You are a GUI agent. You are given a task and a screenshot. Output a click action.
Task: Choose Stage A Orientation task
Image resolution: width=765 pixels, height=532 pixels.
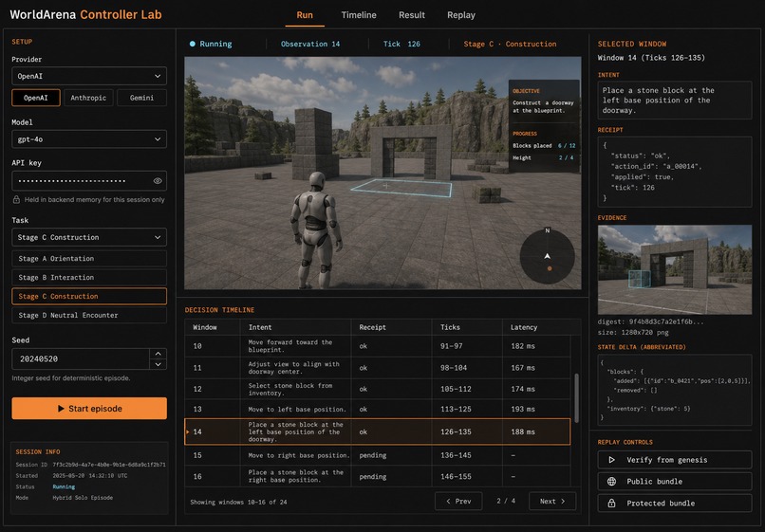pyautogui.click(x=89, y=259)
